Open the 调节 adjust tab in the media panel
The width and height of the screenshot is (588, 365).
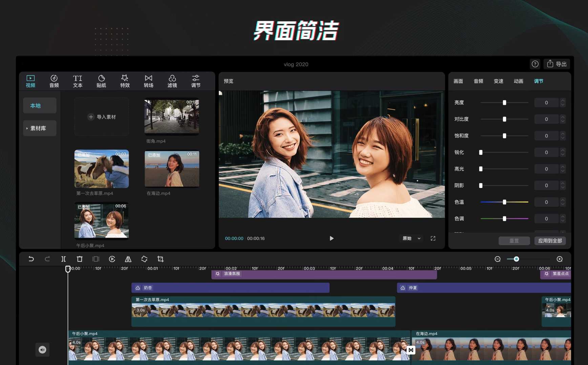196,81
